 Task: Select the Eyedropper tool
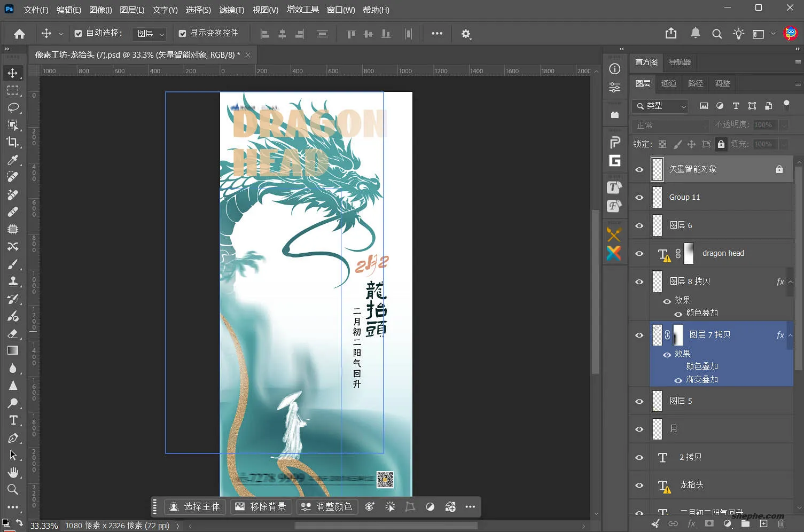13,160
